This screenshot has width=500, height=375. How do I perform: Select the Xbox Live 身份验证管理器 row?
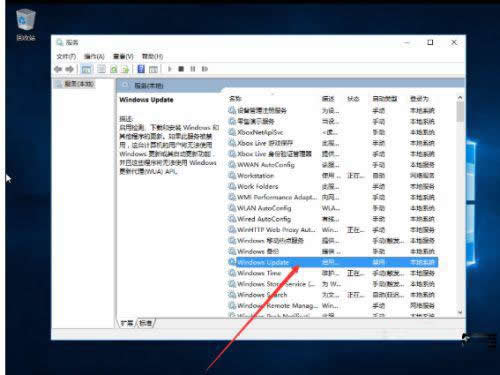point(333,154)
